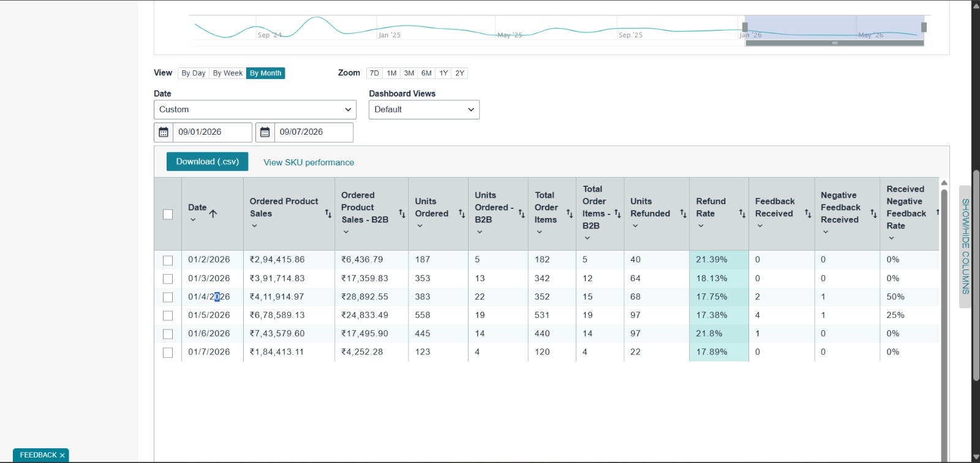980x463 pixels.
Task: Switch view to By Day
Action: tap(194, 73)
